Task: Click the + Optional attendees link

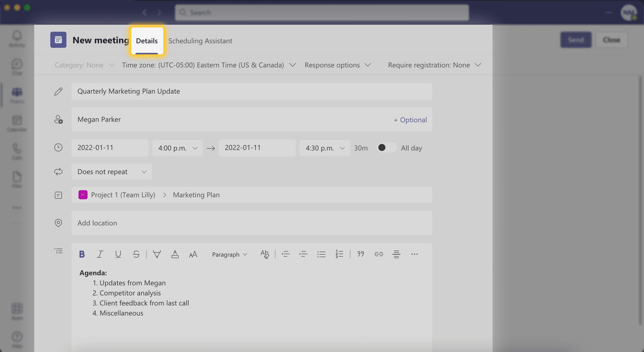Action: pos(410,119)
